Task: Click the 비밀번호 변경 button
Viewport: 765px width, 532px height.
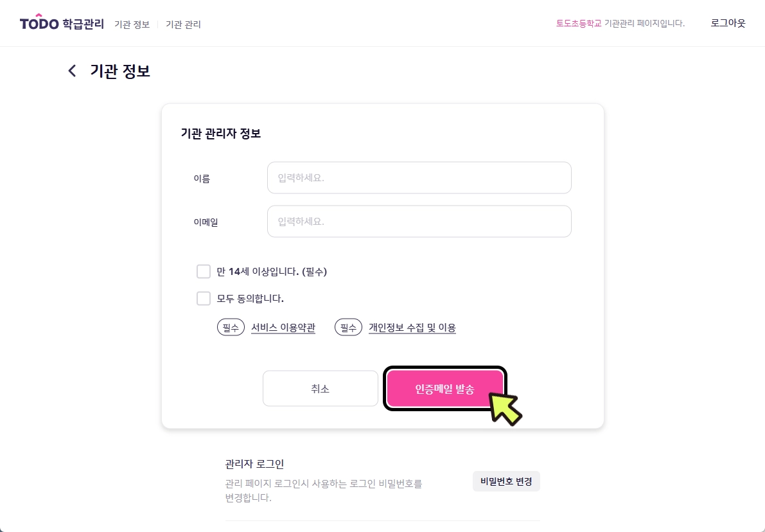Action: point(506,481)
